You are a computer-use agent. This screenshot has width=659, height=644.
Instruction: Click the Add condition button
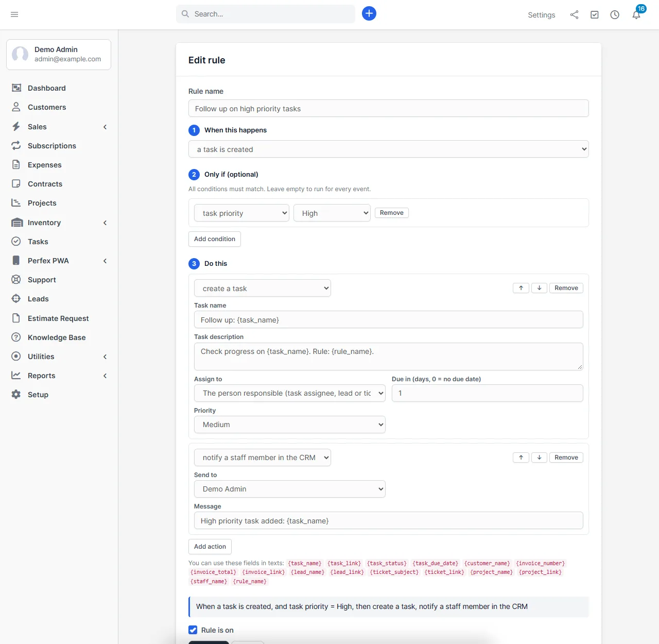(215, 239)
